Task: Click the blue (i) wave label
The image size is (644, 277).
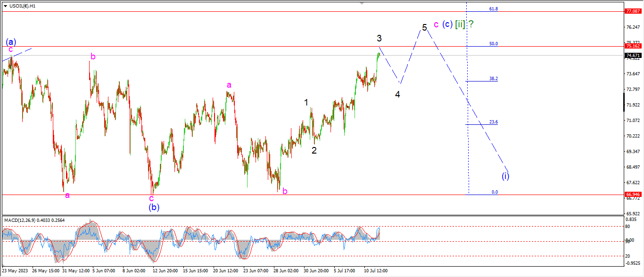Action: point(505,176)
